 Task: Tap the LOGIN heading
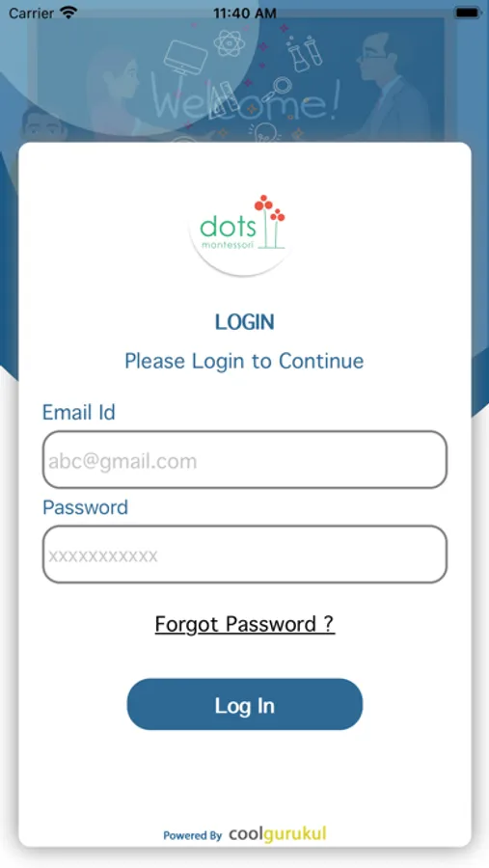coord(245,322)
